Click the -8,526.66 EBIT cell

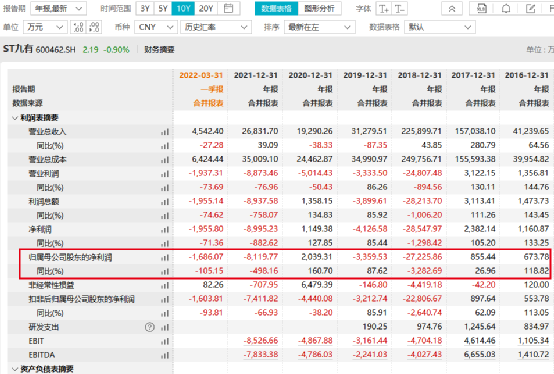(261, 341)
